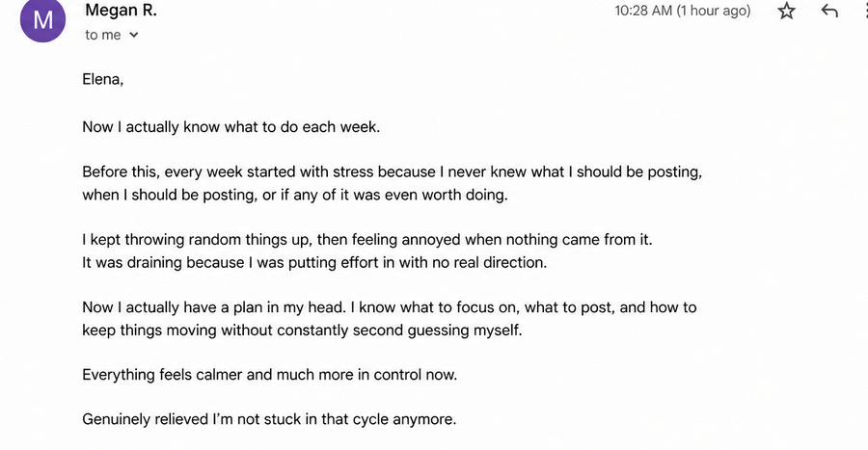This screenshot has width=868, height=450.
Task: Click the 'to me' recipient text
Action: (x=103, y=35)
